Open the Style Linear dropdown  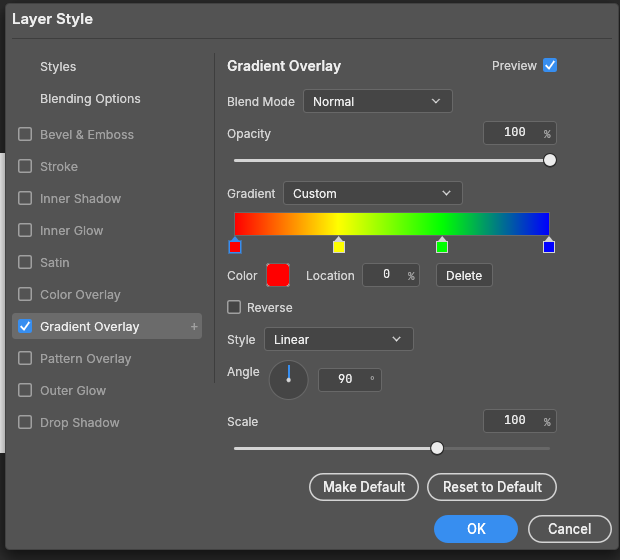339,339
